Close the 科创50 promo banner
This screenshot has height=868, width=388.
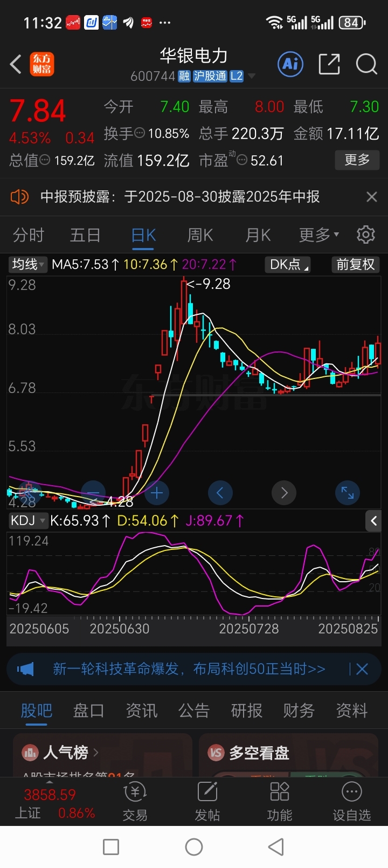[x=362, y=669]
